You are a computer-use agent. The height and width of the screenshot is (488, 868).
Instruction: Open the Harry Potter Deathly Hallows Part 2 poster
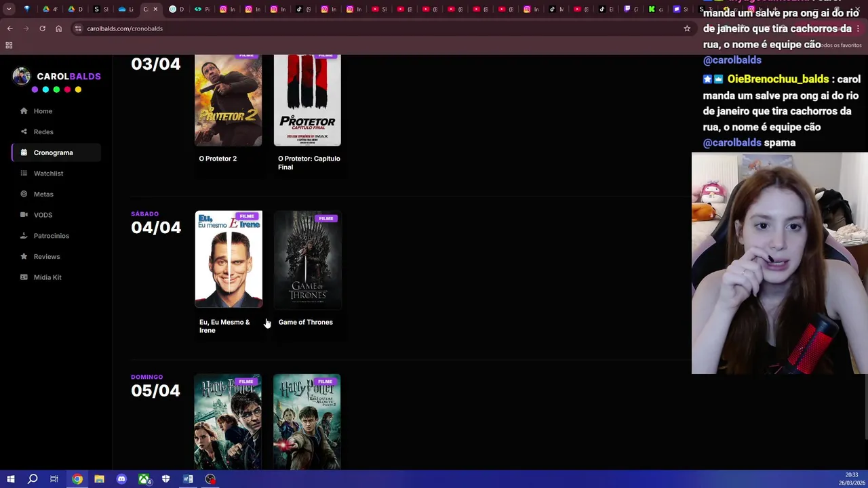[307, 422]
